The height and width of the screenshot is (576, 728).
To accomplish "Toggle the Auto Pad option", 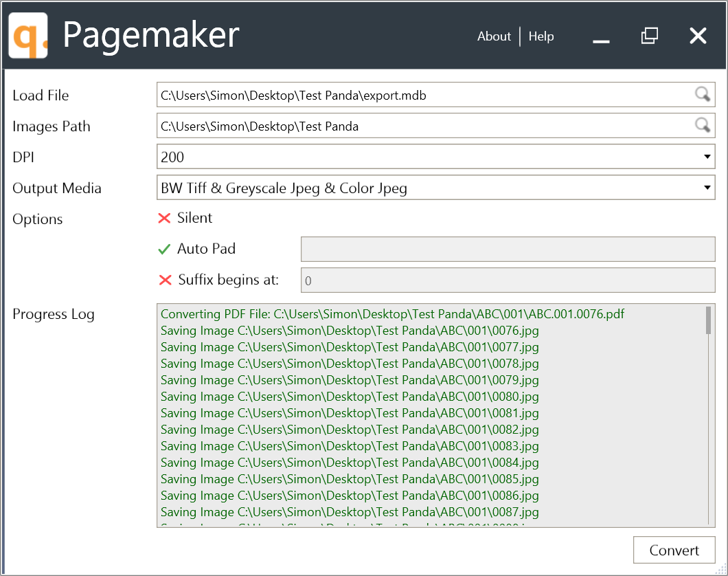I will tap(197, 249).
